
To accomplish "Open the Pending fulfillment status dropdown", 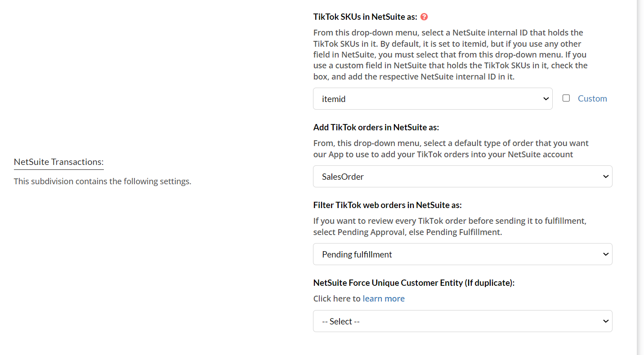I will [x=462, y=254].
